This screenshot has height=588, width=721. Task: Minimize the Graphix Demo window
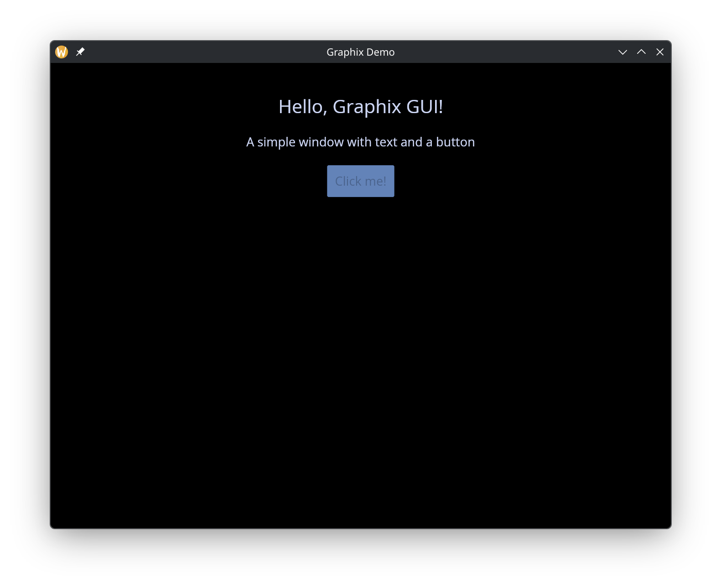point(622,52)
